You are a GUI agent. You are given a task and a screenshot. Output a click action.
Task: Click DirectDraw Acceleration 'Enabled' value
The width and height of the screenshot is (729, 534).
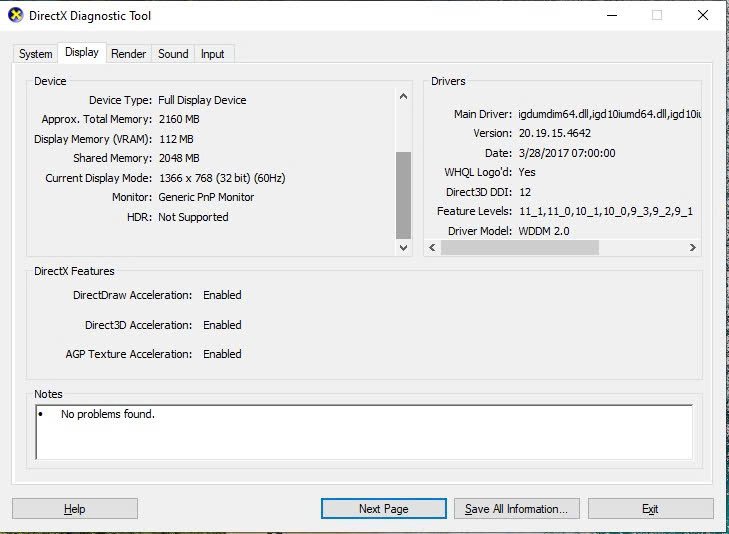pyautogui.click(x=222, y=295)
